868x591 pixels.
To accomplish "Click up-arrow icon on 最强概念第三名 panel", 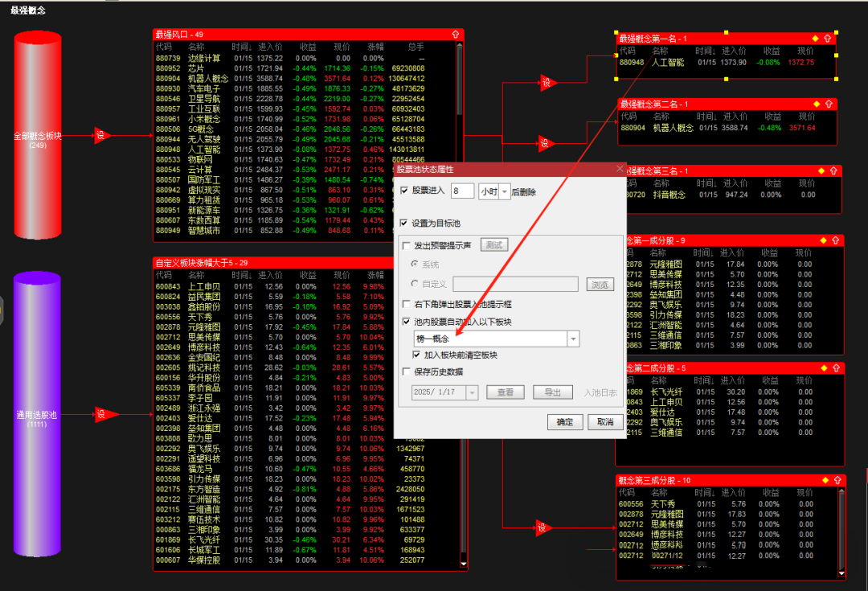I will coord(833,171).
